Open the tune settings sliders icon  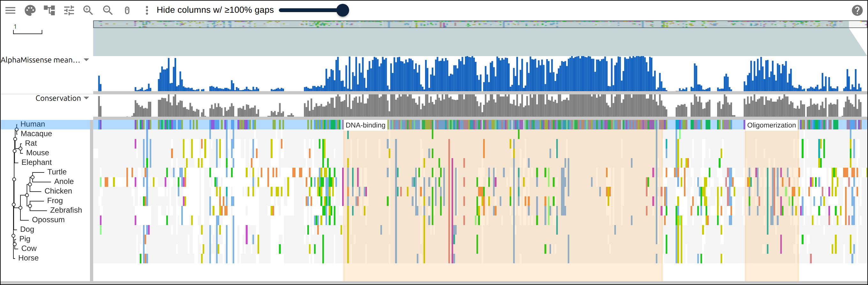coord(69,10)
